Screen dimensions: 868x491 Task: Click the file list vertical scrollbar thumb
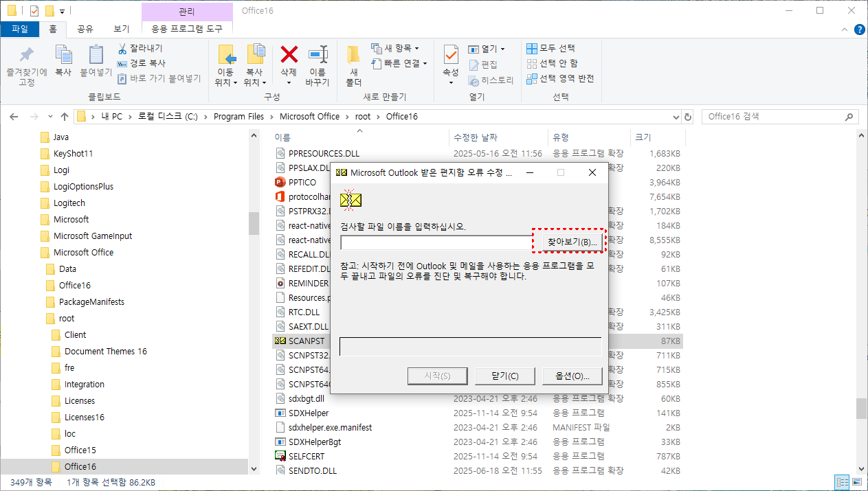point(862,408)
